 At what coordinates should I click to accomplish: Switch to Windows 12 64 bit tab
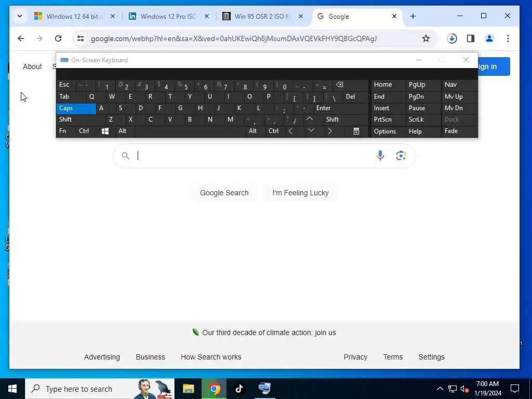pyautogui.click(x=75, y=16)
